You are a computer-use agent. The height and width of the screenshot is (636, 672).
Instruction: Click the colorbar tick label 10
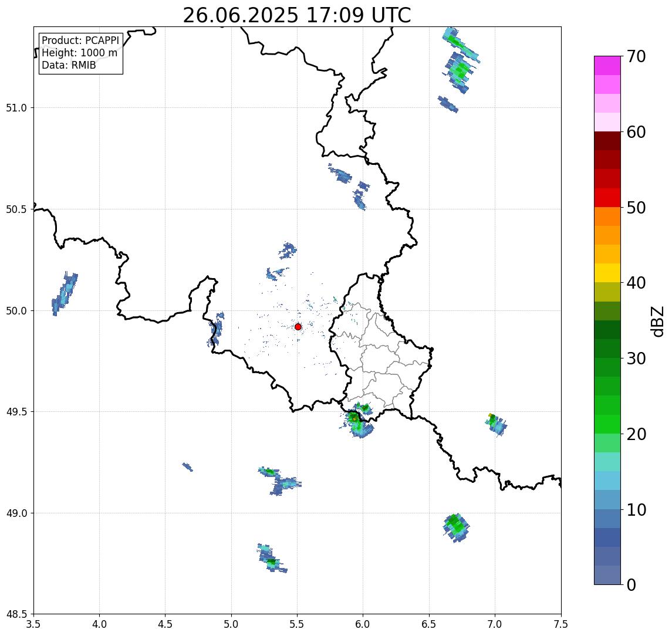pos(636,510)
